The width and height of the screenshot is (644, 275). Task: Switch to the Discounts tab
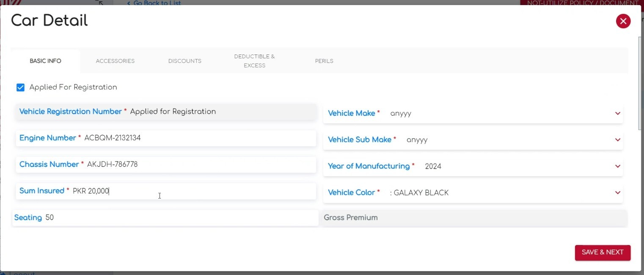tap(184, 61)
